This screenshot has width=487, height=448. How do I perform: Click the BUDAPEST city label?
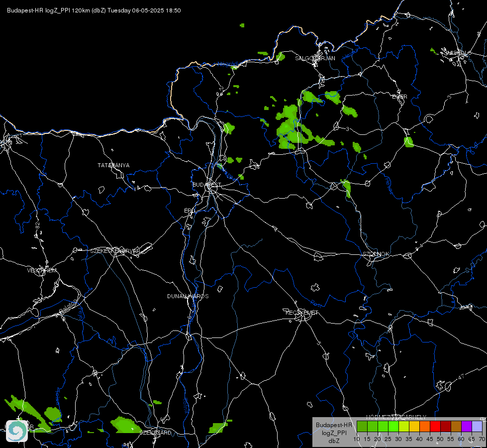207,185
